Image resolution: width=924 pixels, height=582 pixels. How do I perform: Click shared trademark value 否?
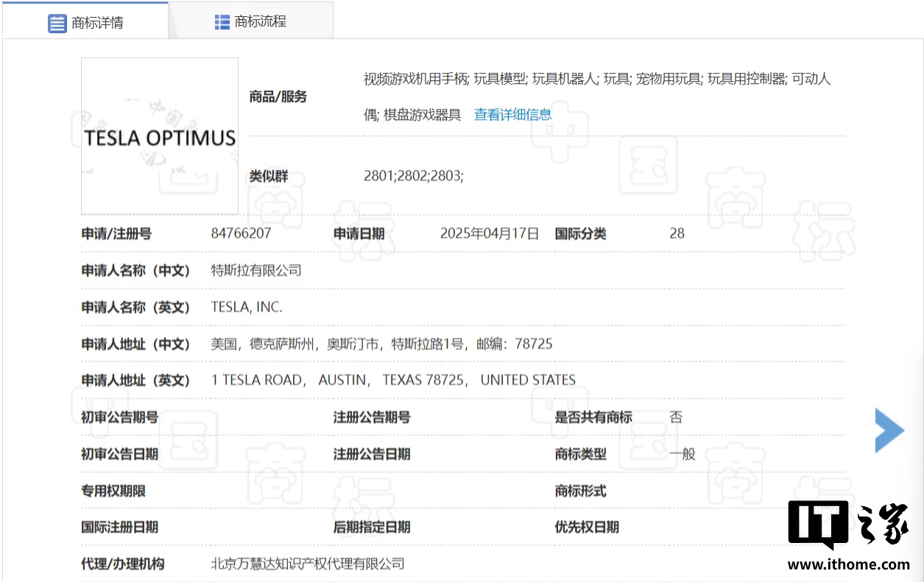pos(676,417)
